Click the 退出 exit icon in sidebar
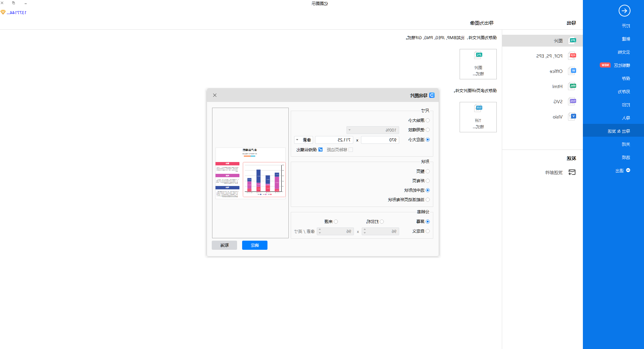Screen dimensions: 644x349 pos(628,170)
